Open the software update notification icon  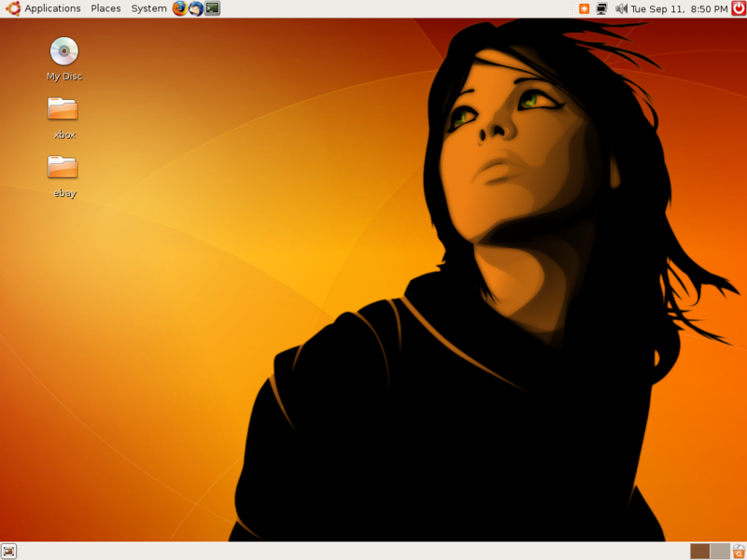point(586,8)
